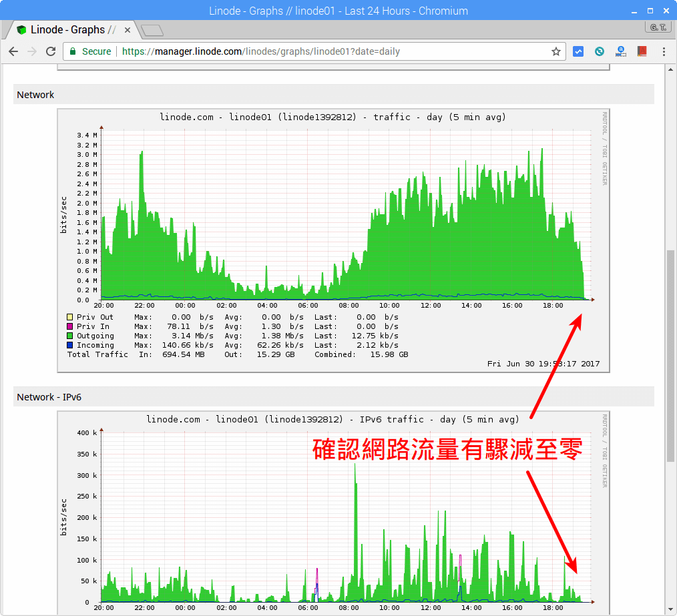Click the green Outgoing legend marker
The width and height of the screenshot is (677, 616).
tap(69, 336)
